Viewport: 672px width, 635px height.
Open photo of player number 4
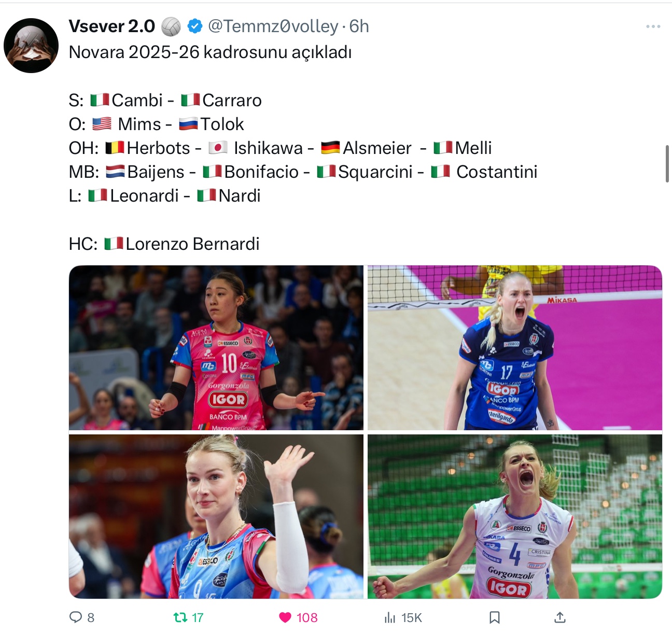[515, 517]
